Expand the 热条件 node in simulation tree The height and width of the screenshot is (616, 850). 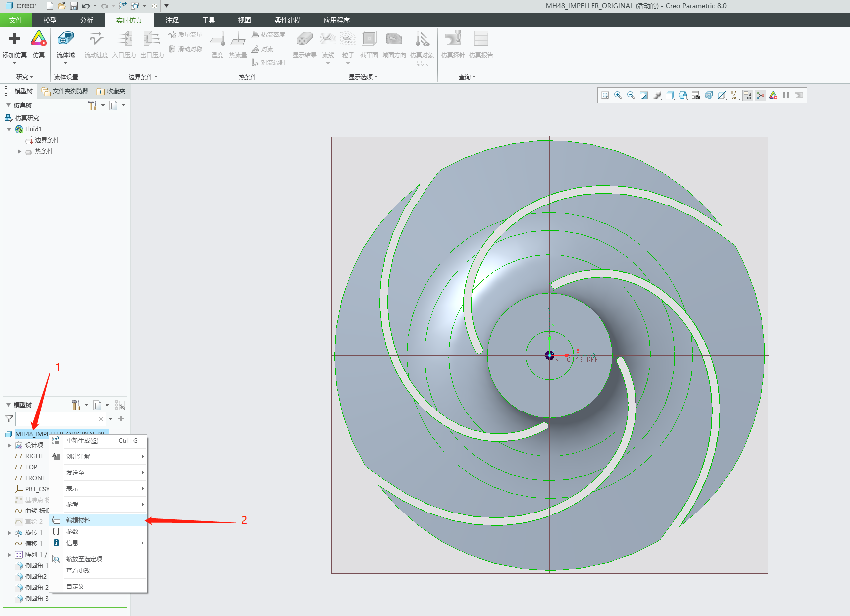point(19,151)
